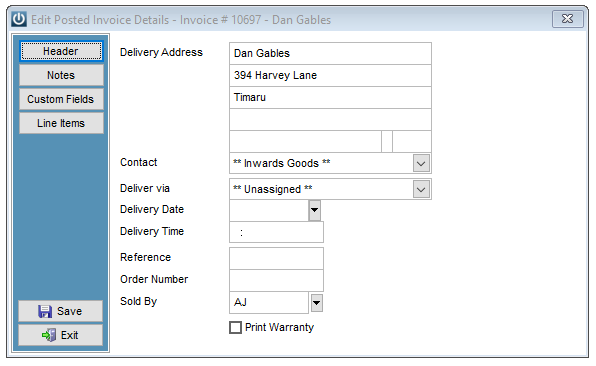The height and width of the screenshot is (366, 596).
Task: Click the Dan Gables address line field
Action: (330, 53)
